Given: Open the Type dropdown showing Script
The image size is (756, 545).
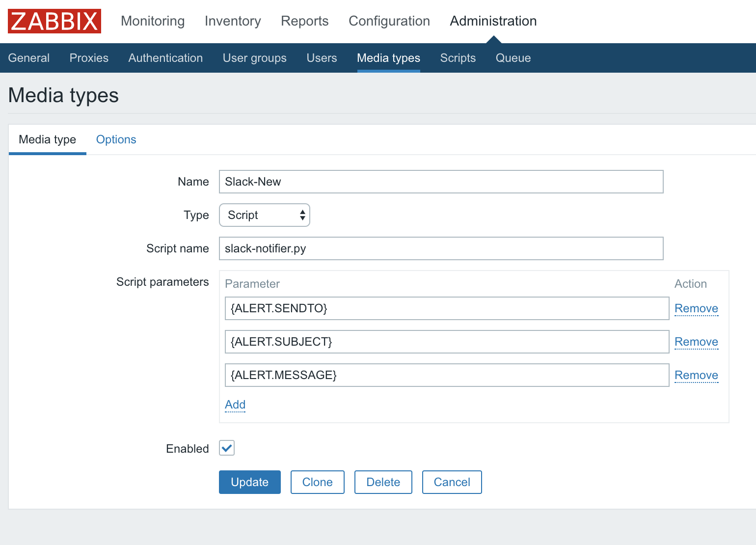Looking at the screenshot, I should [x=265, y=215].
